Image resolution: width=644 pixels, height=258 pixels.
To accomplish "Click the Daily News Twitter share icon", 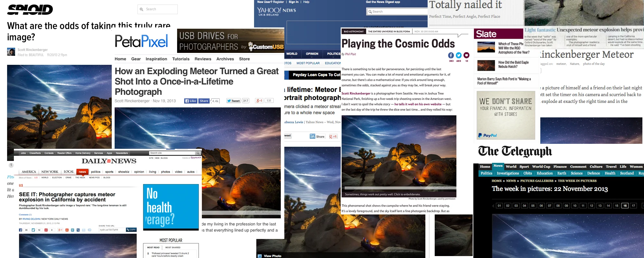I will [33, 230].
